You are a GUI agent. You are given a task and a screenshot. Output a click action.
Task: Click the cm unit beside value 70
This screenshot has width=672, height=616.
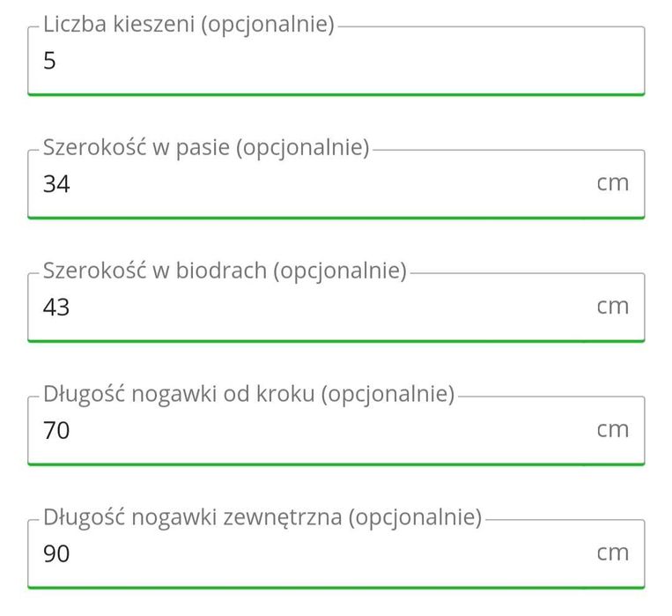(612, 430)
